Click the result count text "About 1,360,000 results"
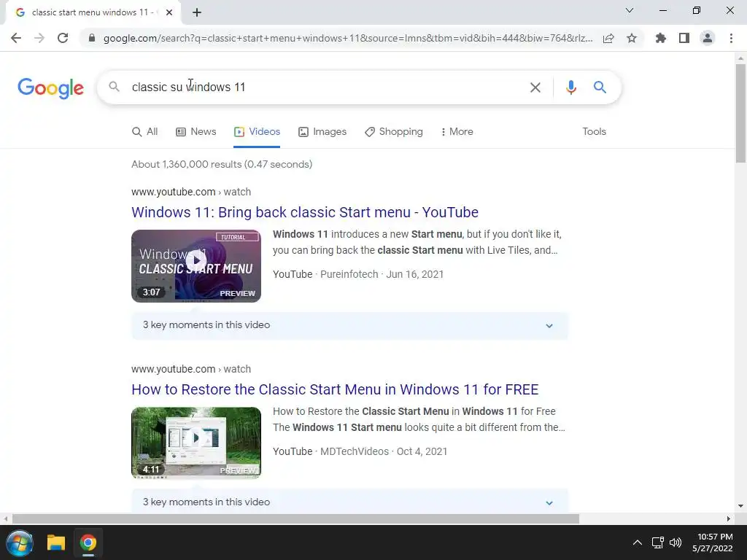747x560 pixels. [x=187, y=164]
